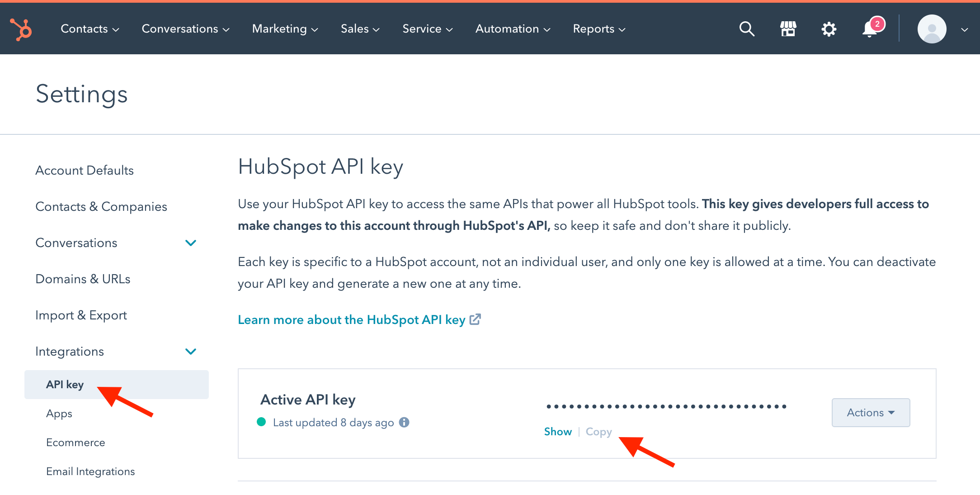Open Ecommerce under Integrations
Screen dimensions: 980x495
point(75,443)
